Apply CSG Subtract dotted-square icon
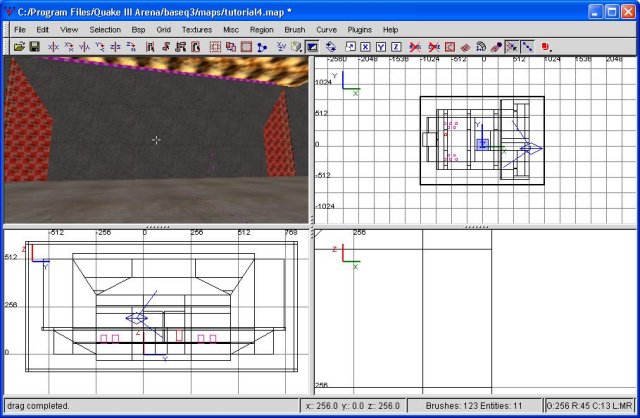640x418 pixels. [x=215, y=47]
